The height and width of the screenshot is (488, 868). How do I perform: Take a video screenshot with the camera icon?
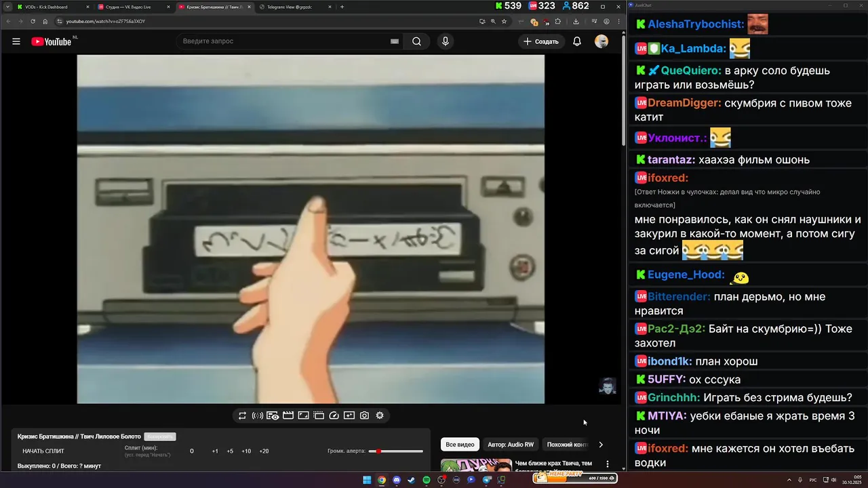pyautogui.click(x=364, y=415)
